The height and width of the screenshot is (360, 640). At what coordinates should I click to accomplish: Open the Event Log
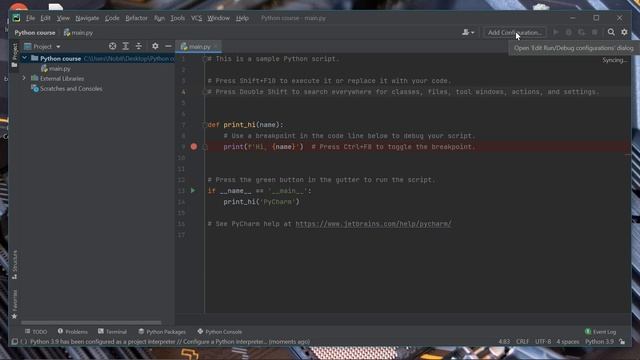point(600,332)
